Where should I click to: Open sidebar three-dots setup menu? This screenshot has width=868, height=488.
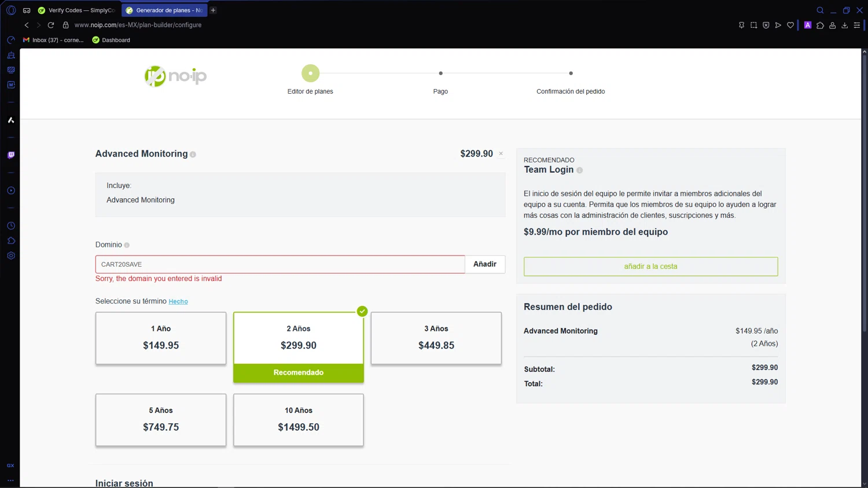click(x=10, y=480)
